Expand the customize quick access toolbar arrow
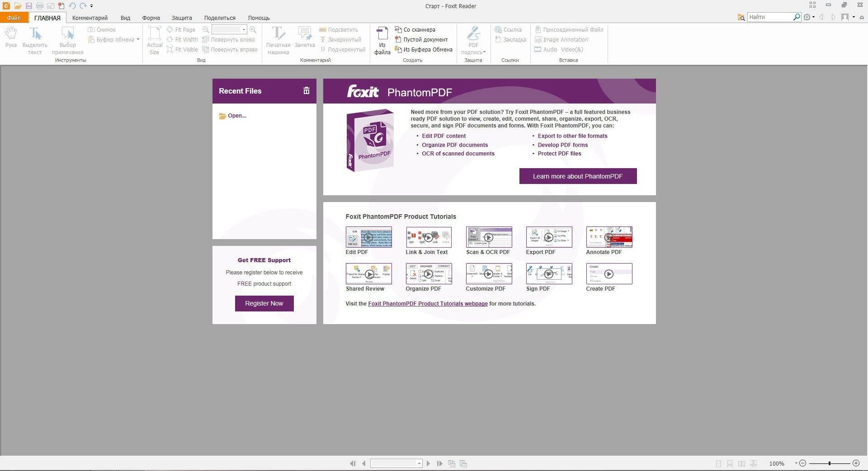 [x=92, y=6]
